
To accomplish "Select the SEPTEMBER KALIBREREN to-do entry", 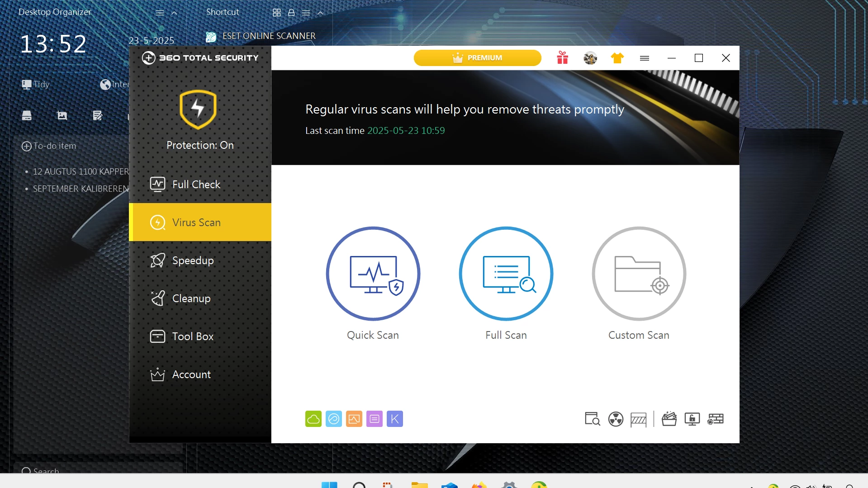I will (x=81, y=189).
